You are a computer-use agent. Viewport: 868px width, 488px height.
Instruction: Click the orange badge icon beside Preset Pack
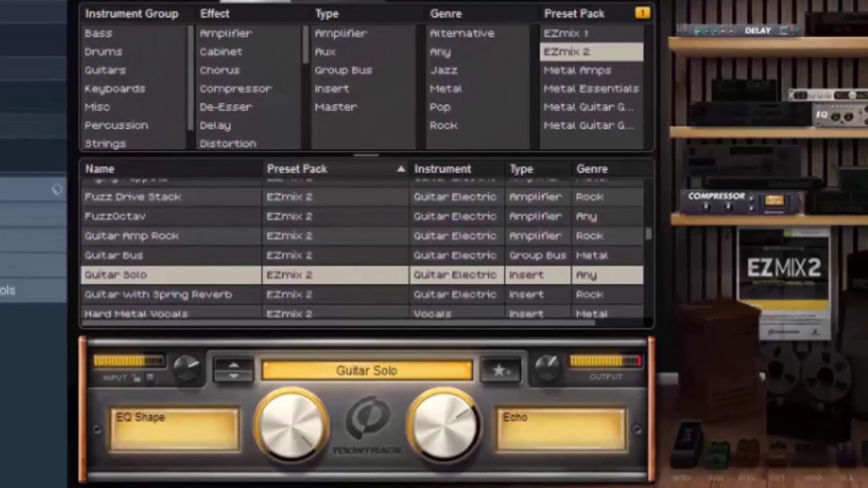point(642,13)
